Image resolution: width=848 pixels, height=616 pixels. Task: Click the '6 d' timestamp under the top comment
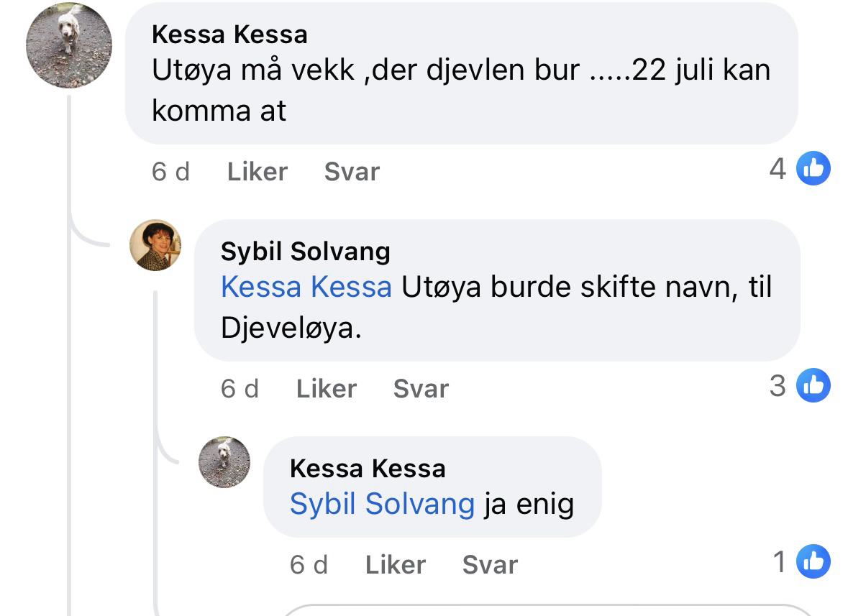click(170, 172)
